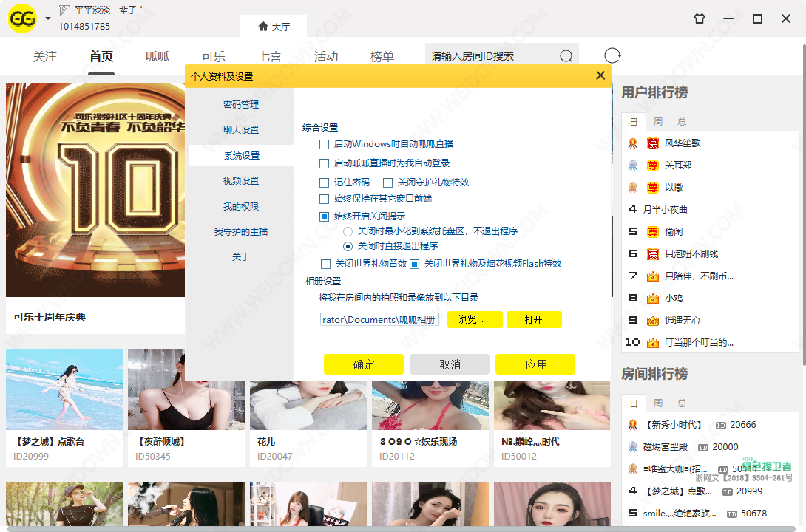Select 关于 in settings sidebar

241,256
